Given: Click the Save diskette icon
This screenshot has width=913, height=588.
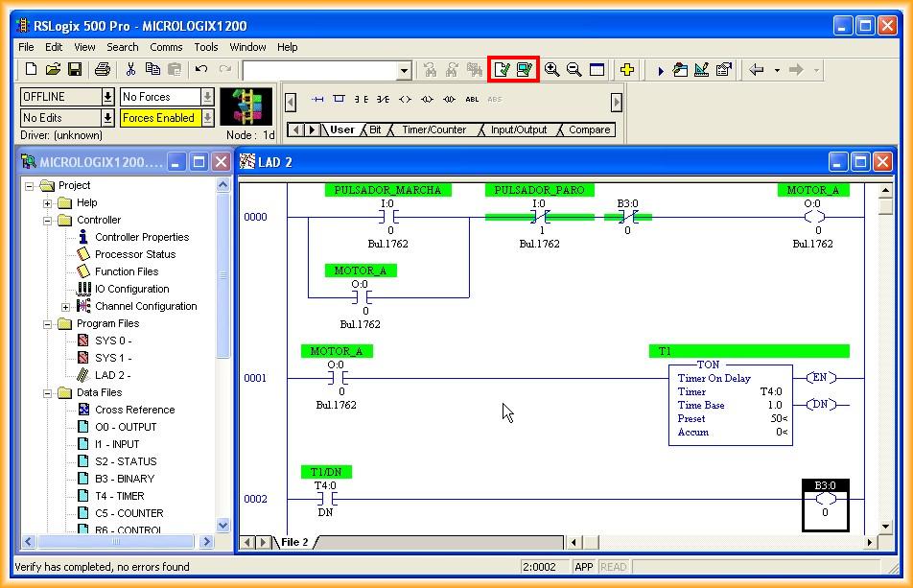Looking at the screenshot, I should tap(75, 69).
